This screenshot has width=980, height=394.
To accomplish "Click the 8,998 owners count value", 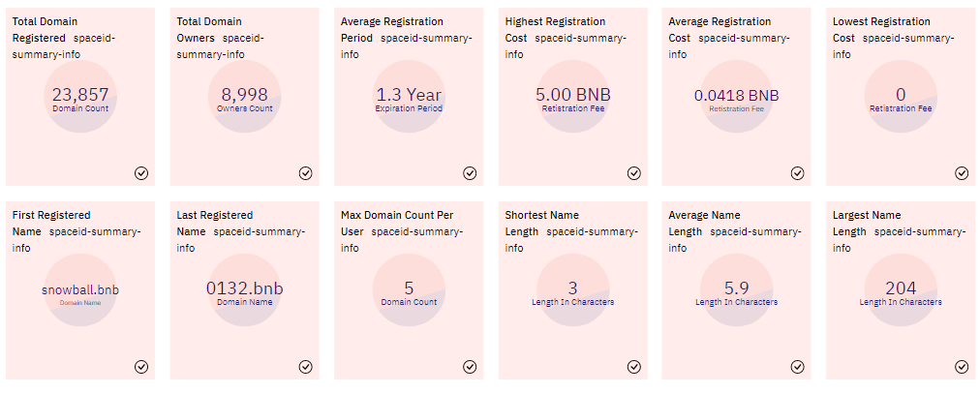I will (x=244, y=95).
